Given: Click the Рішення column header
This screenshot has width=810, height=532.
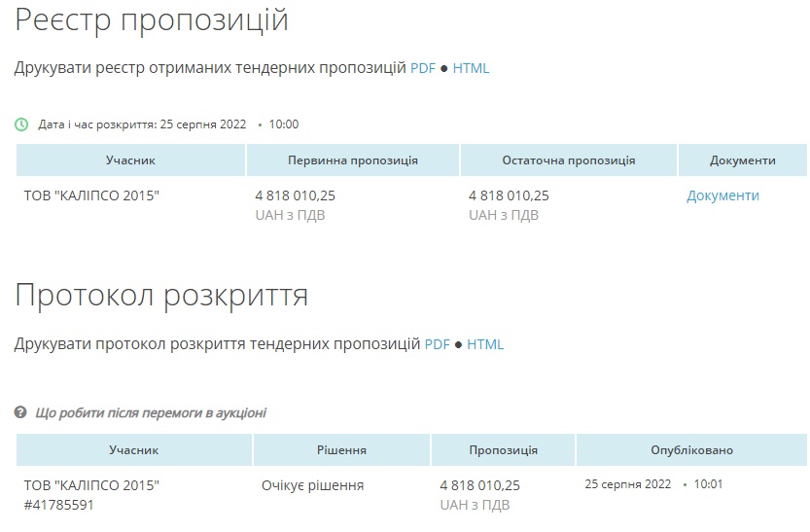Looking at the screenshot, I should pos(341,450).
